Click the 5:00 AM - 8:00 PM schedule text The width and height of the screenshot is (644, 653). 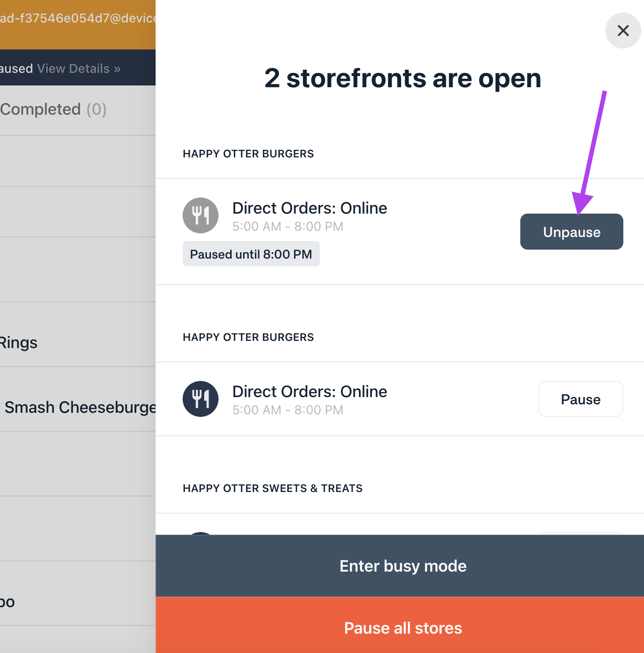(x=287, y=226)
